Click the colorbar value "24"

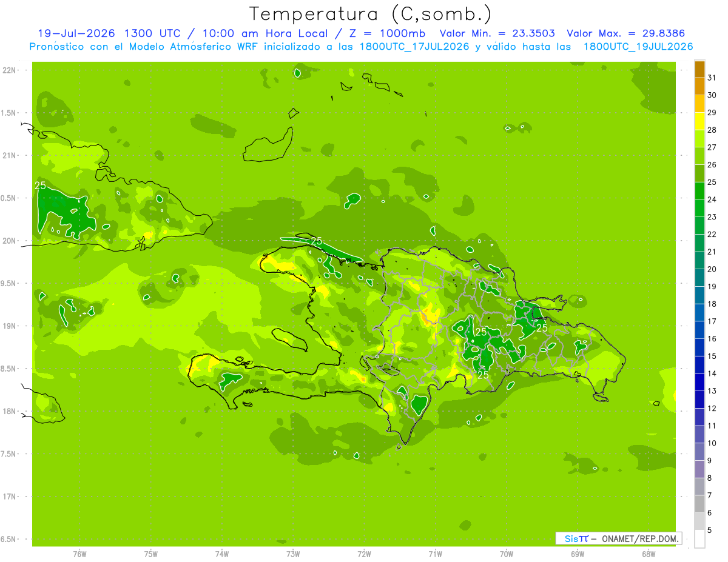pos(712,199)
